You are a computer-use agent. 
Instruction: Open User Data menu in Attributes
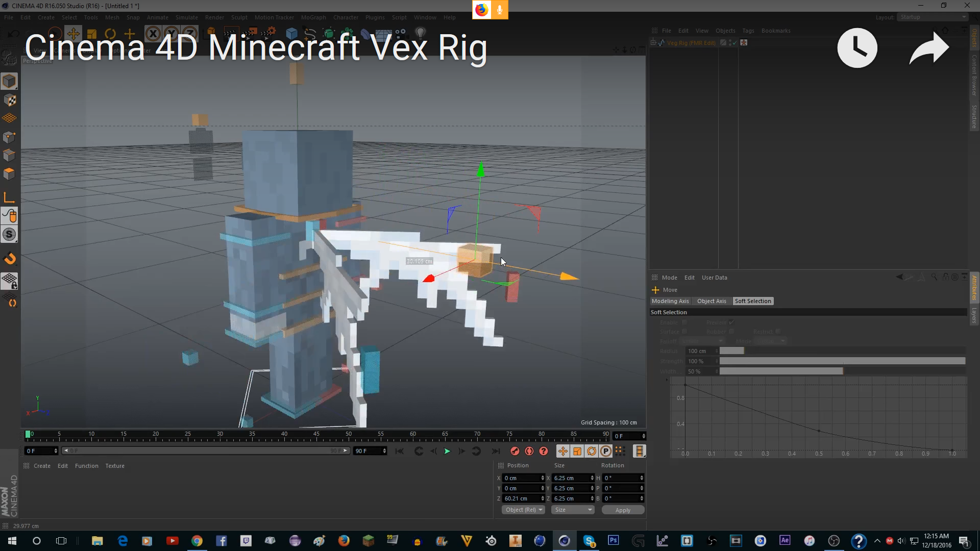(714, 278)
